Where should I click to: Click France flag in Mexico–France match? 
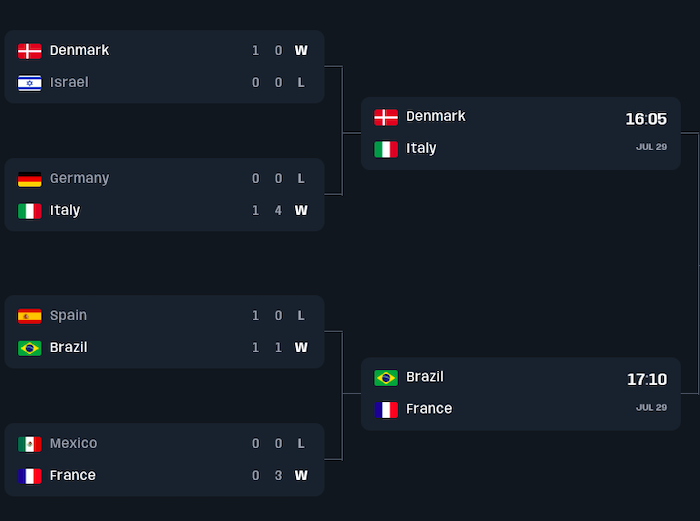click(30, 476)
